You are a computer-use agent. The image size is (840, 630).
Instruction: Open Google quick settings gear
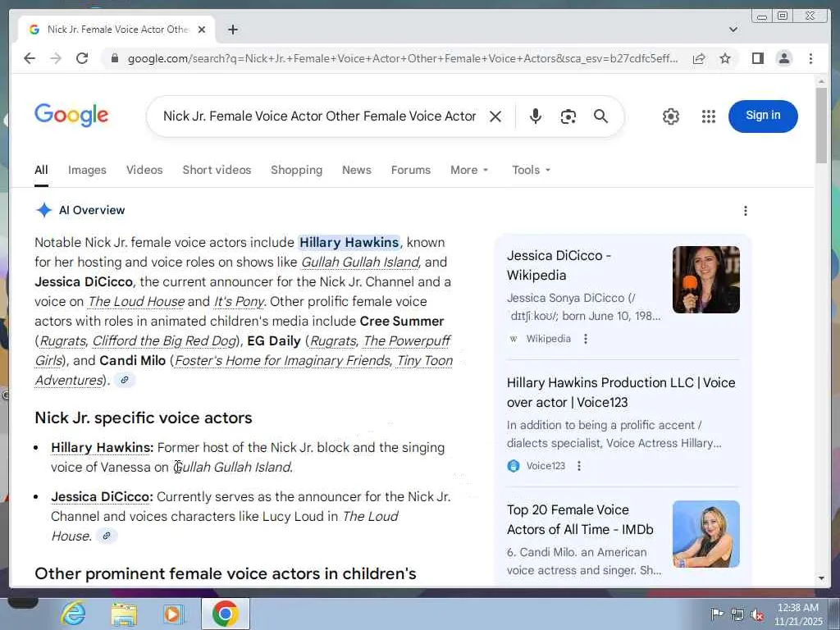point(671,116)
